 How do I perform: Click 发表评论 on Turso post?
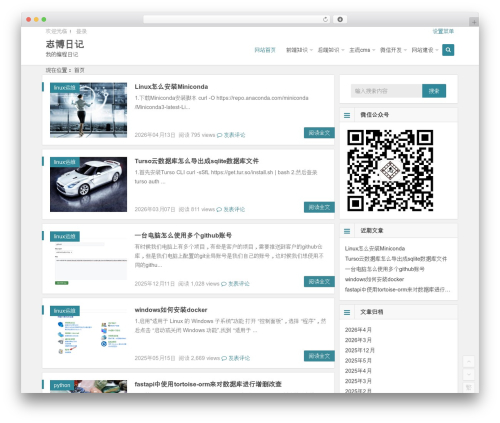click(234, 210)
